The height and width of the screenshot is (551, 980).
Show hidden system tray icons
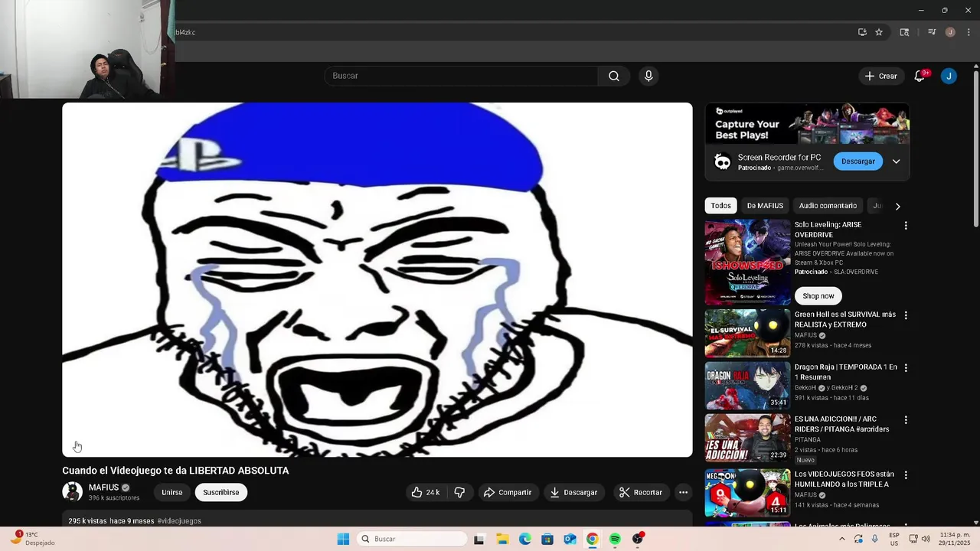tap(842, 539)
